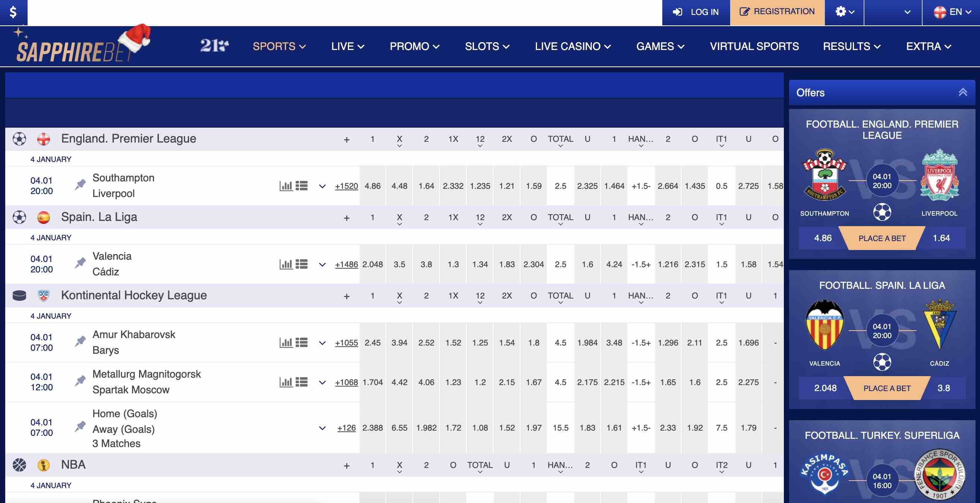The image size is (980, 503).
Task: Open the SLOTS menu
Action: pos(487,46)
